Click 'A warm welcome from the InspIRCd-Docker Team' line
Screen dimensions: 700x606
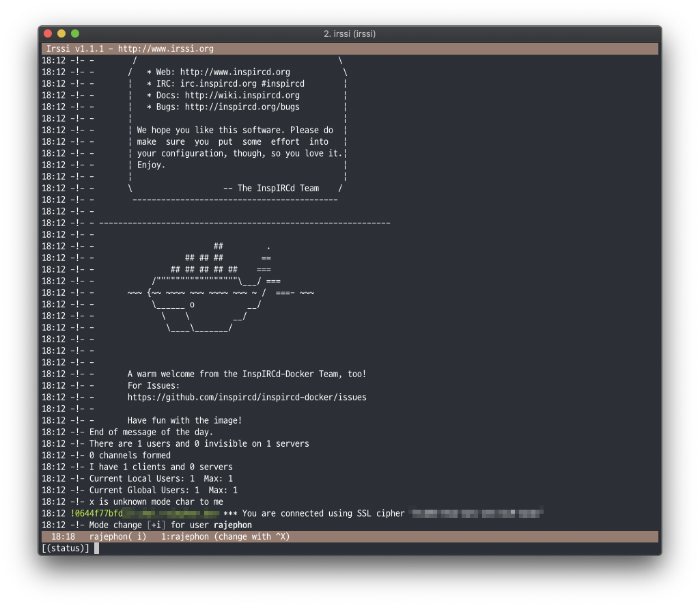(247, 374)
